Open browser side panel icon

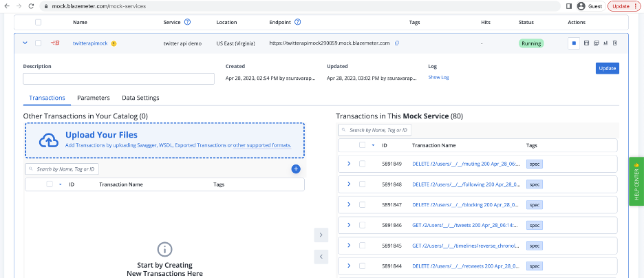pos(569,6)
